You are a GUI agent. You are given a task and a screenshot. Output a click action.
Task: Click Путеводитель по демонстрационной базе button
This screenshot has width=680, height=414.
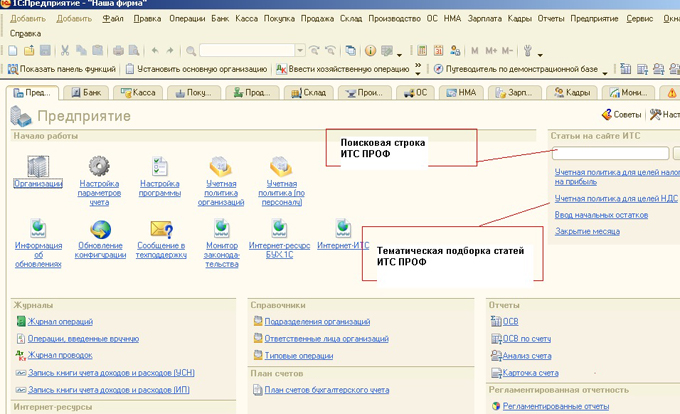coord(516,69)
